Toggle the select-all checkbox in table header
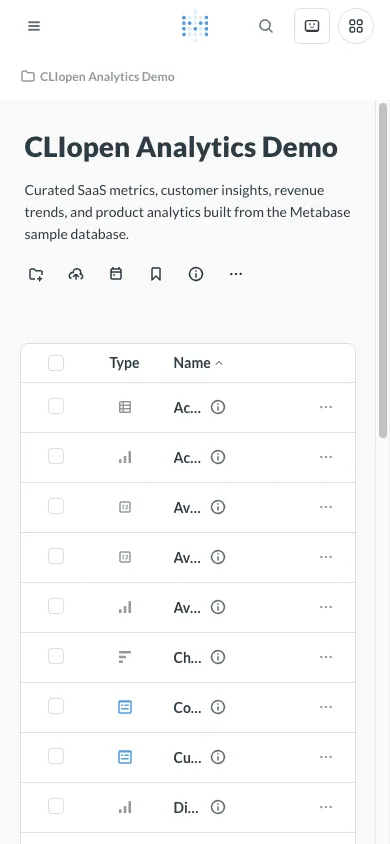 coord(56,363)
